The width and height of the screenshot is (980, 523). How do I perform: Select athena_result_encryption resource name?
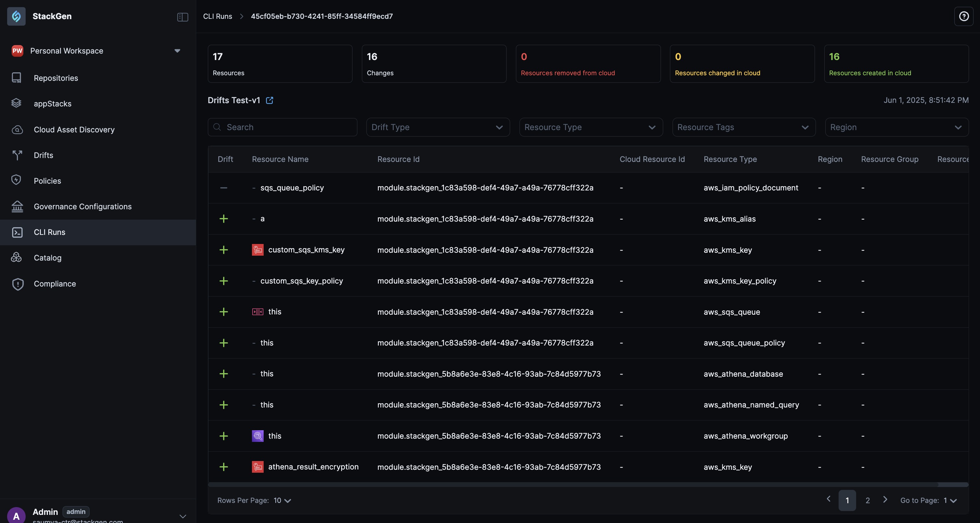pos(314,467)
